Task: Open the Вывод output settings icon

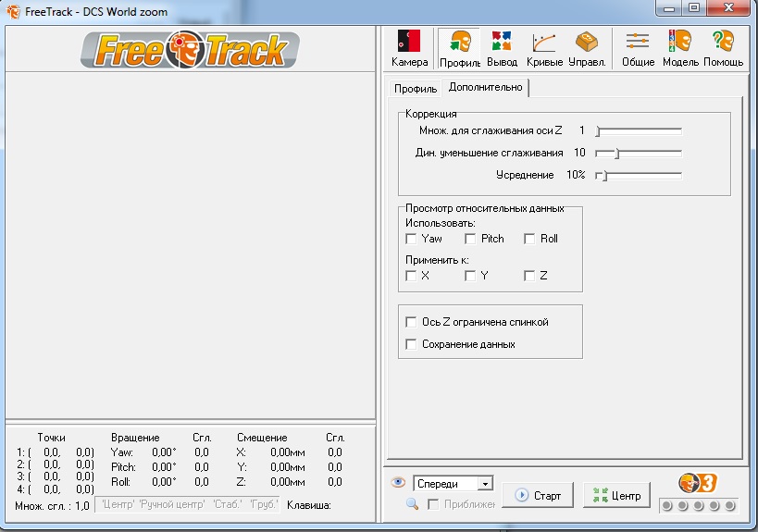Action: pos(502,48)
